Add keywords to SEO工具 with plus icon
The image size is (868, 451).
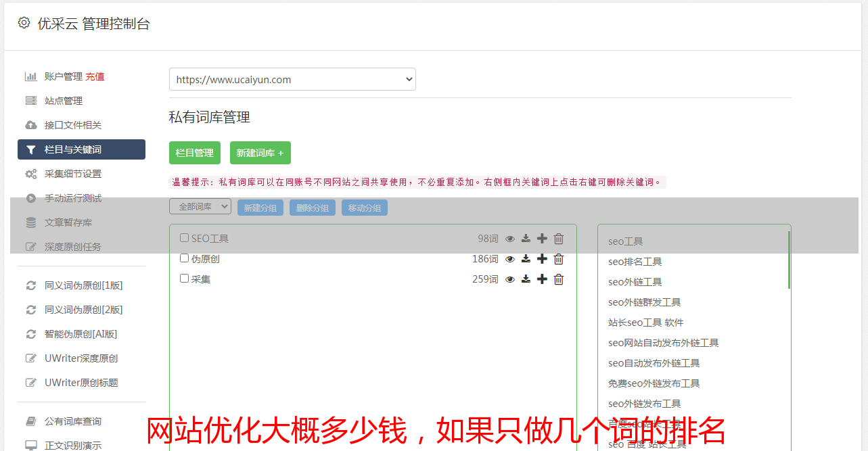[542, 239]
